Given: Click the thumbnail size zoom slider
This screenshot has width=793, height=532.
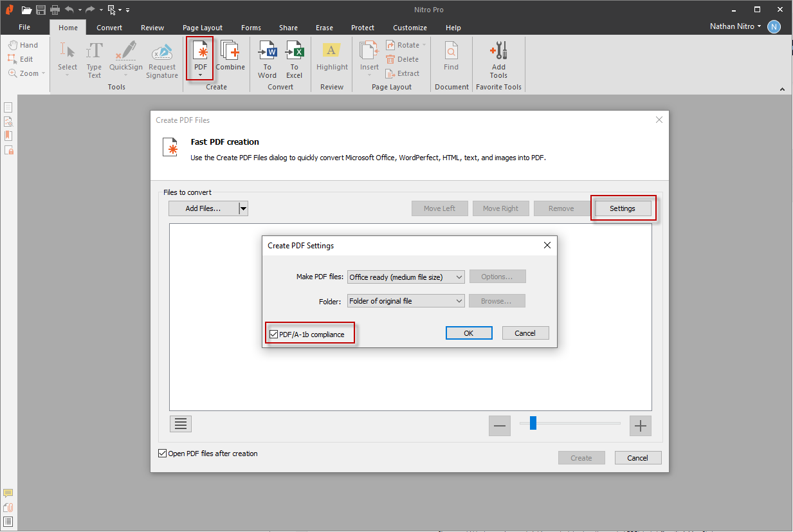Looking at the screenshot, I should click(x=533, y=423).
